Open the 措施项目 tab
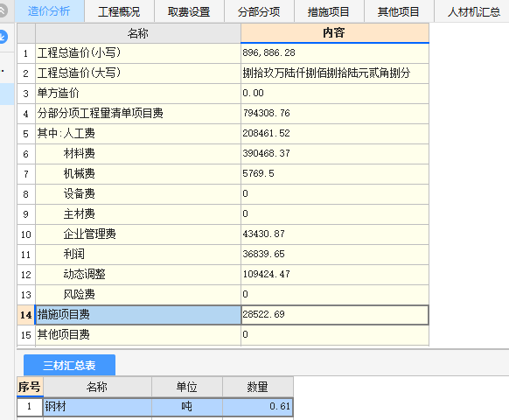 tap(329, 12)
